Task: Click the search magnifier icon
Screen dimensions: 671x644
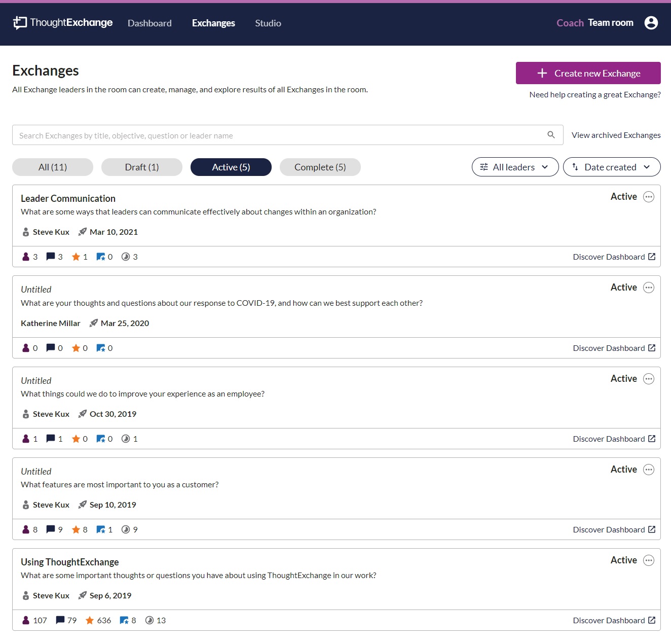Action: [551, 135]
